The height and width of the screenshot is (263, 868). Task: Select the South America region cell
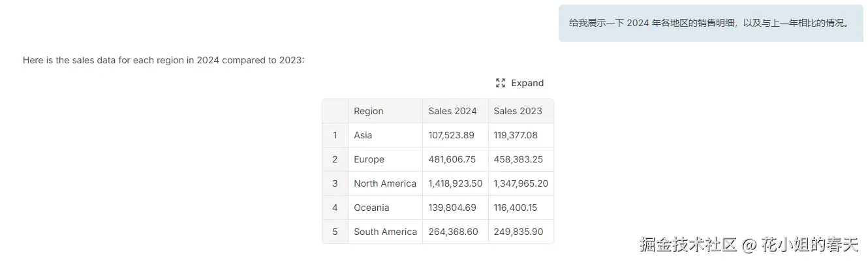(x=385, y=232)
